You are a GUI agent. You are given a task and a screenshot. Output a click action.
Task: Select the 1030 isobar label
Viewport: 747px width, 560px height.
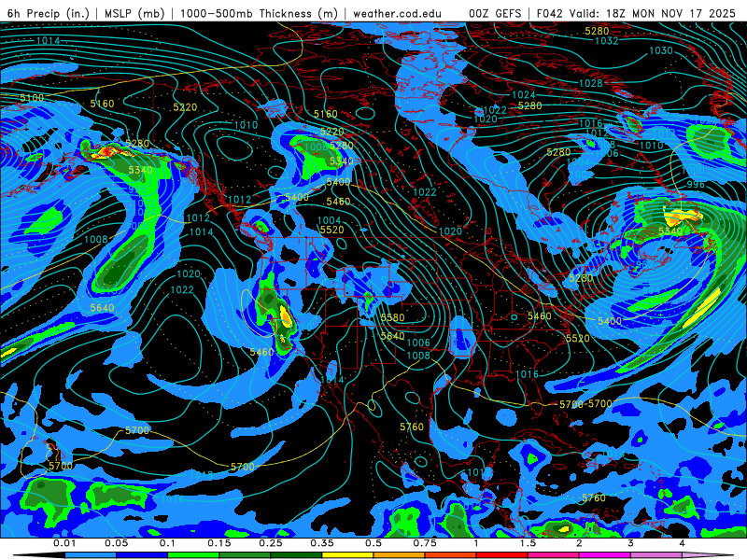661,50
